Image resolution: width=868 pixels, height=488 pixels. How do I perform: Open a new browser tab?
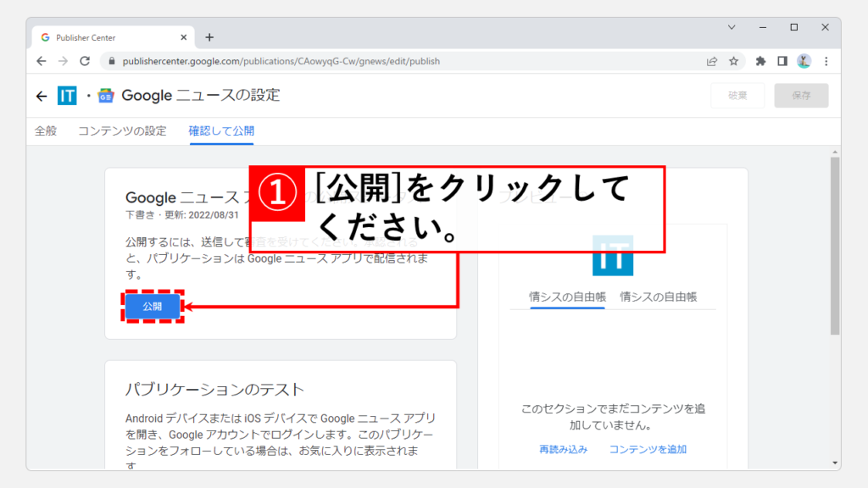coord(209,37)
